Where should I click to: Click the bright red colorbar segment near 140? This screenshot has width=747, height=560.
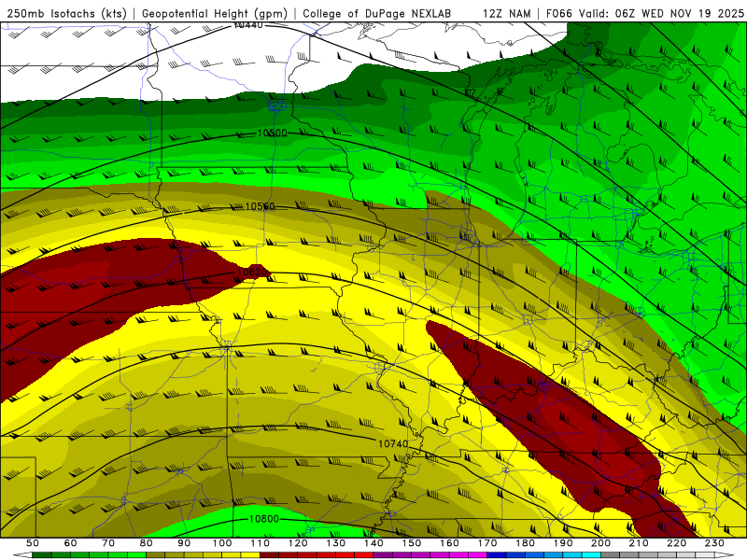364,555
